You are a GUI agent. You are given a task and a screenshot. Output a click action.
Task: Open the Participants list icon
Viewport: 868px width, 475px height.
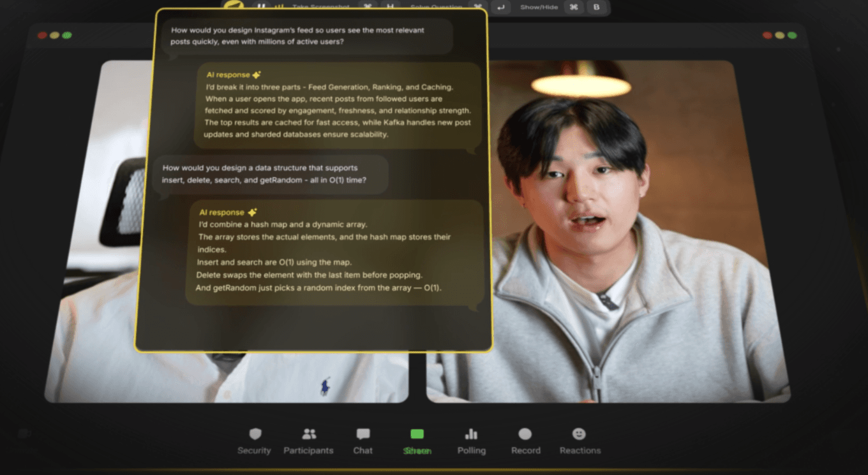(x=309, y=434)
